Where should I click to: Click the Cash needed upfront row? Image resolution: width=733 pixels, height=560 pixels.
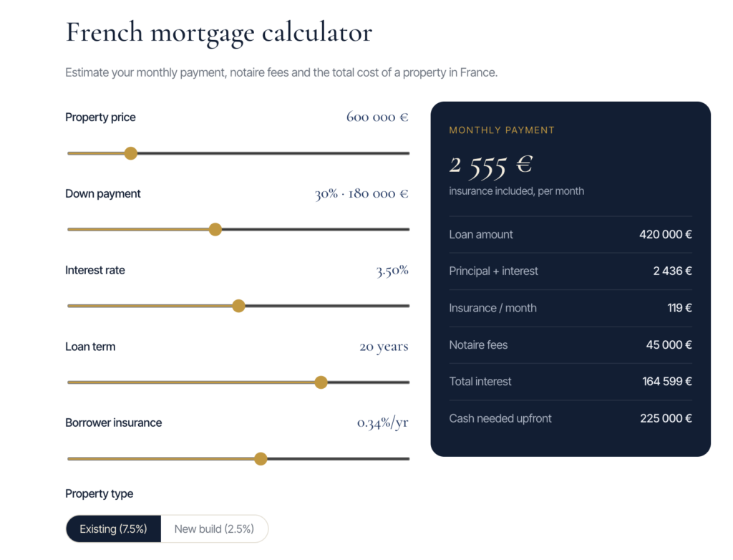pyautogui.click(x=571, y=418)
